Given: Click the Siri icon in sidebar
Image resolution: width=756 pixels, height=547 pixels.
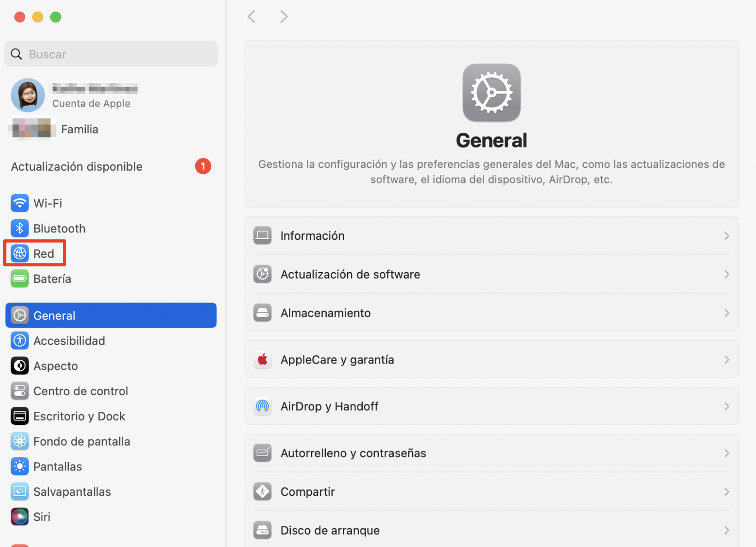Looking at the screenshot, I should [x=19, y=517].
